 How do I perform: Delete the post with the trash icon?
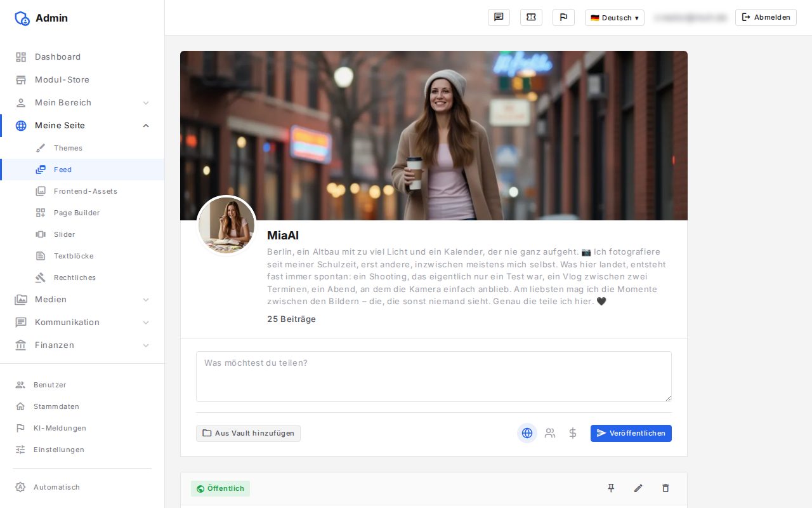click(665, 488)
